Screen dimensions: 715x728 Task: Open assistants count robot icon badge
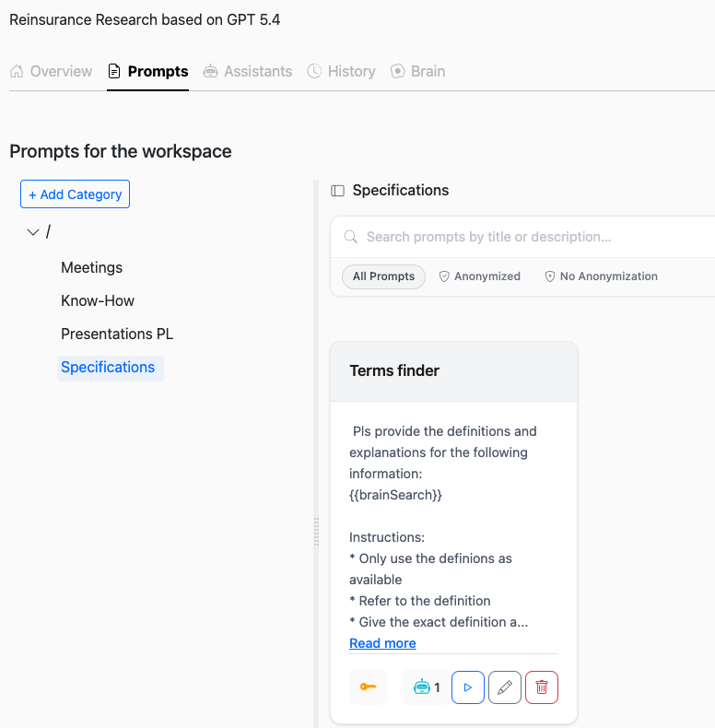point(427,687)
